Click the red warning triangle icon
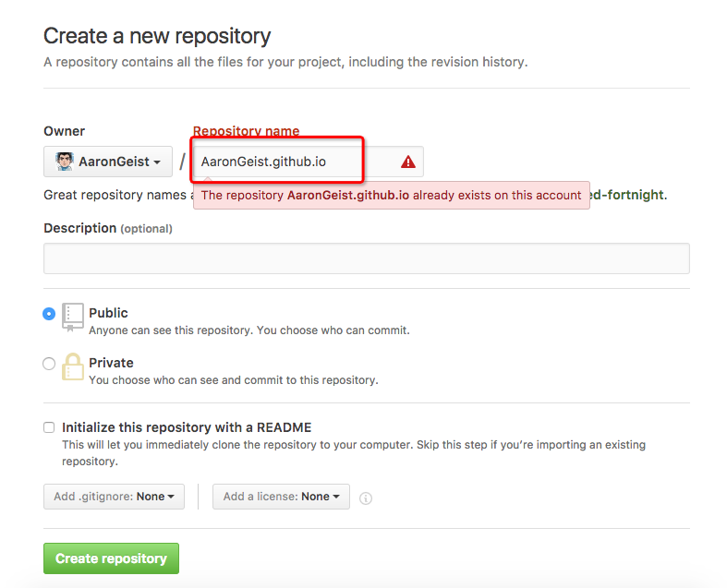Viewport: 727px width, 588px height. [x=408, y=162]
